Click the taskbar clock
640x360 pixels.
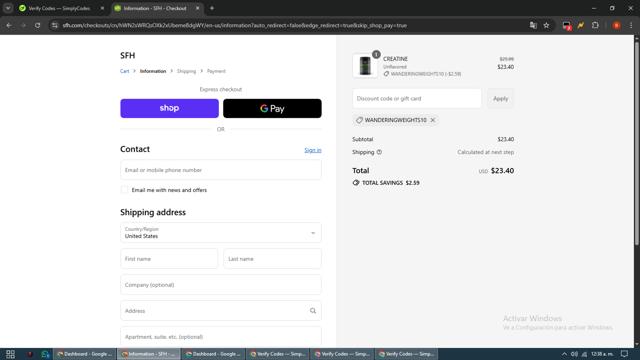coord(602,354)
